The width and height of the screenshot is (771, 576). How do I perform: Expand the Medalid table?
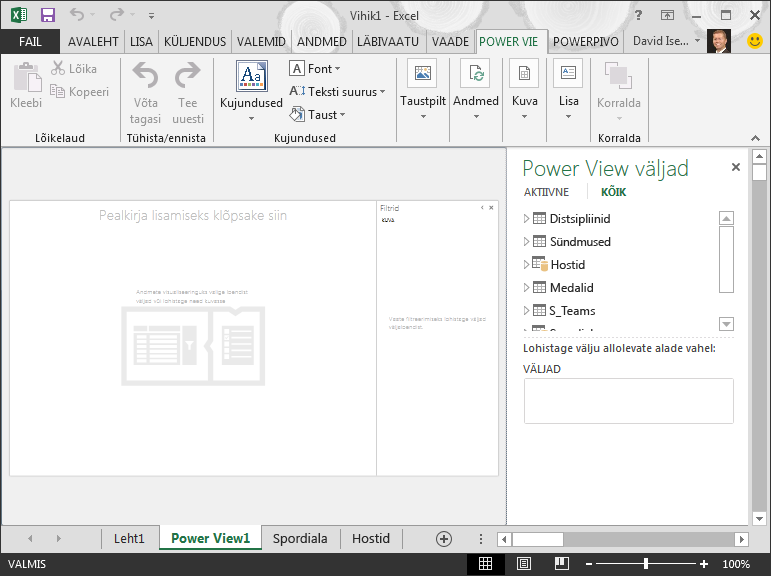[x=526, y=288]
